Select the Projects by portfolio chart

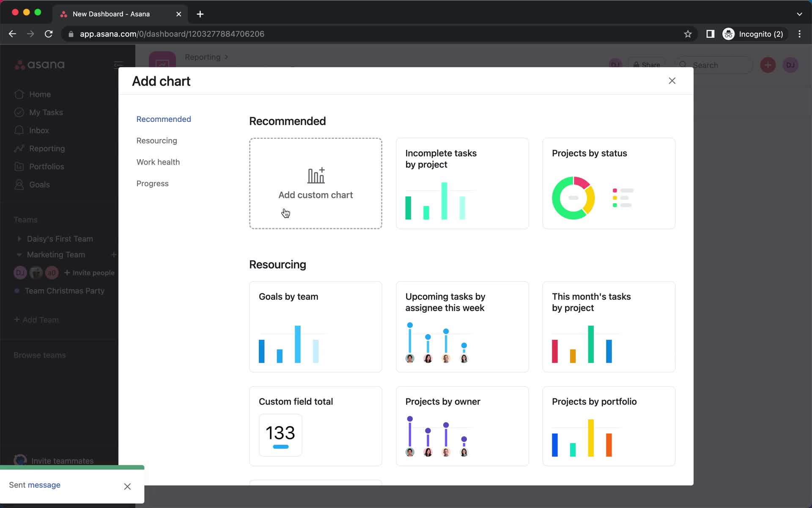point(608,425)
